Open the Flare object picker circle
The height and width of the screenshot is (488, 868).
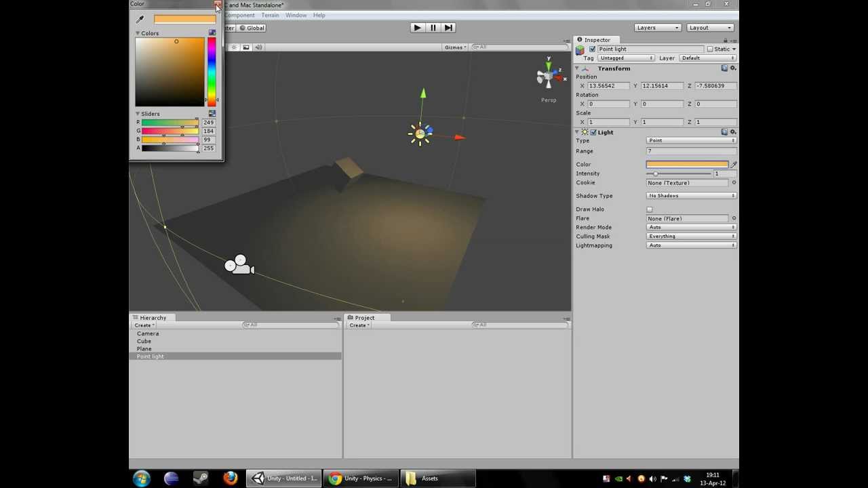point(734,218)
